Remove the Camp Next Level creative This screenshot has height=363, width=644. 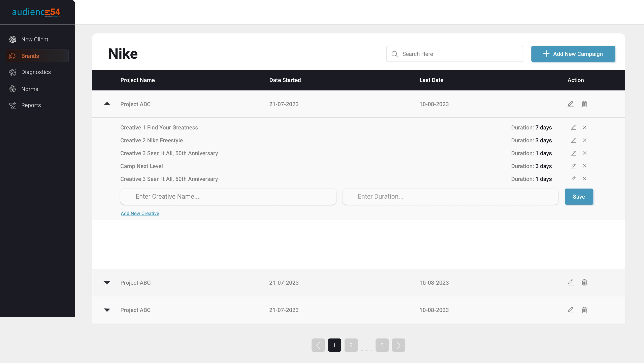click(584, 166)
